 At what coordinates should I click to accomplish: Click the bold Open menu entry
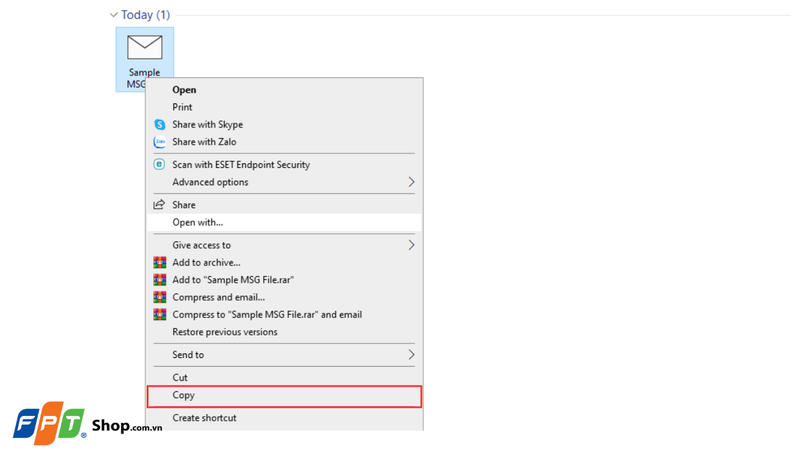(x=184, y=90)
